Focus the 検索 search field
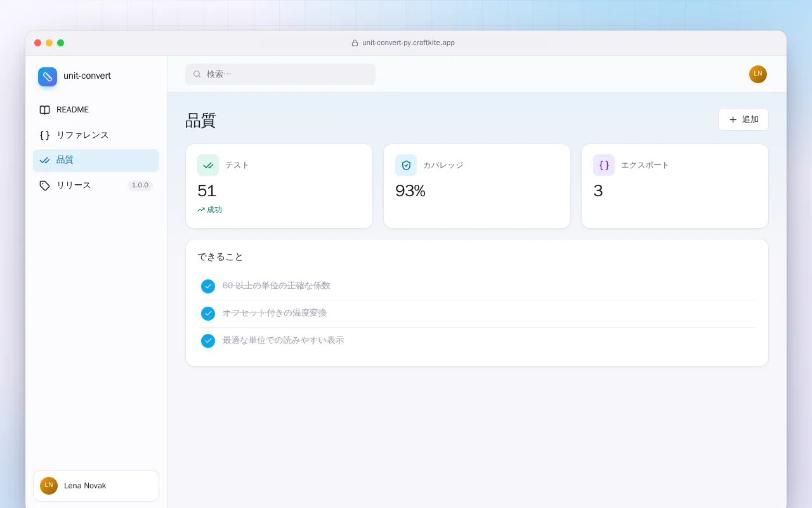Screen dimensions: 812x508 280,74
